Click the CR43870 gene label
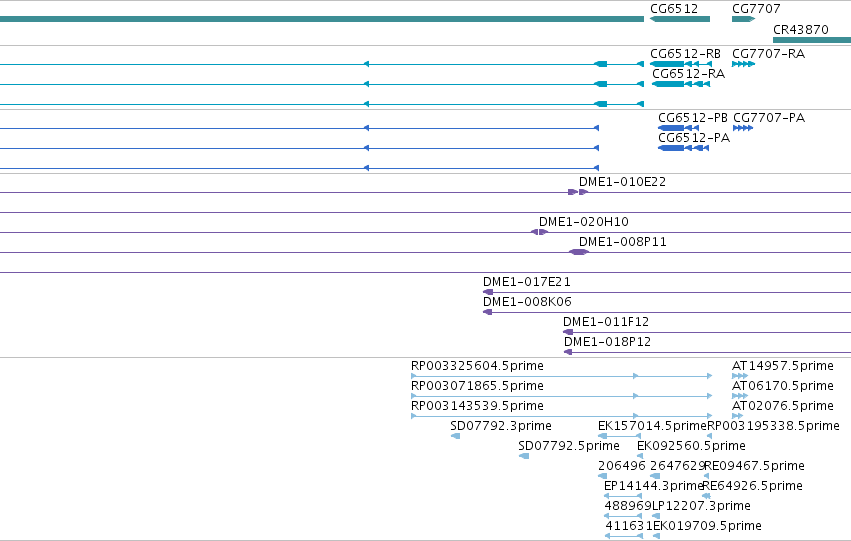This screenshot has height=541, width=851. pyautogui.click(x=801, y=29)
